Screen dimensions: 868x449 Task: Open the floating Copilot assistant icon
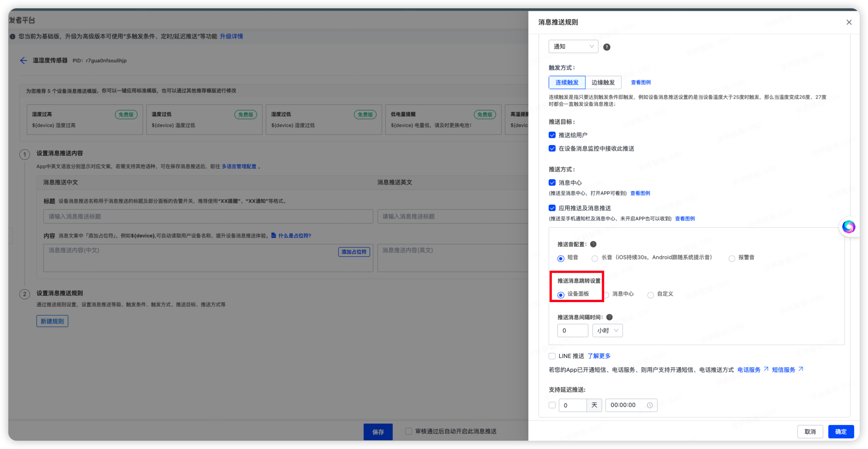click(848, 227)
